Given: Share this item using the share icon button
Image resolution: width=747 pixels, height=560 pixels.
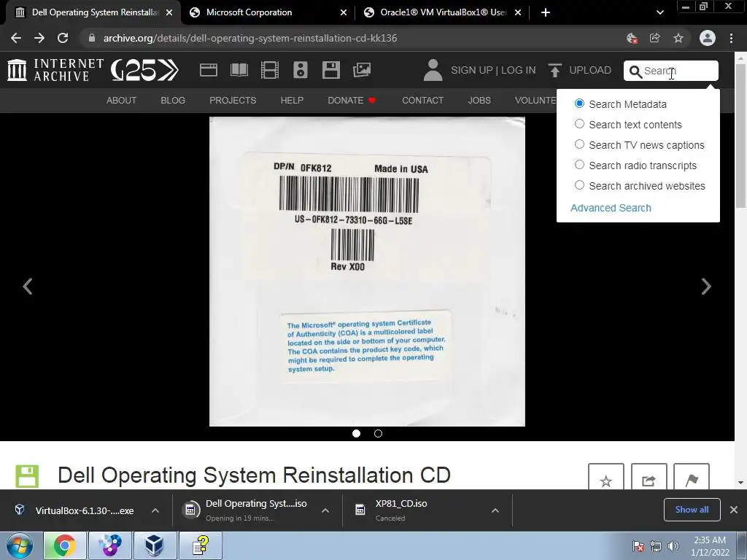Looking at the screenshot, I should pyautogui.click(x=649, y=478).
